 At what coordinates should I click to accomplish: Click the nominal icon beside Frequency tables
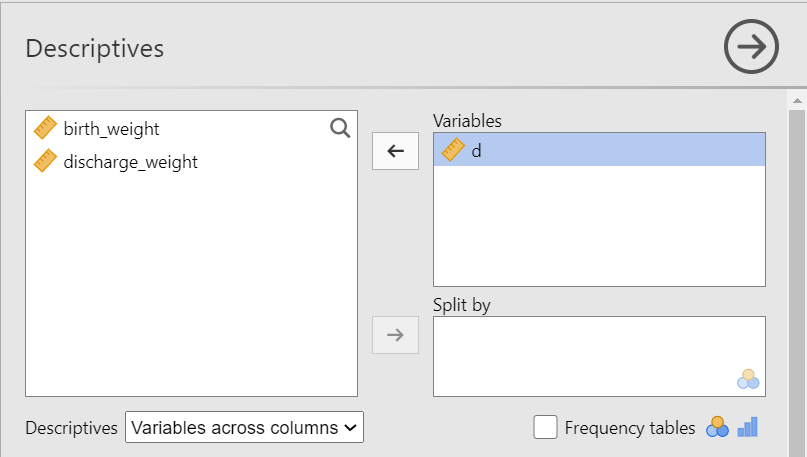coord(717,428)
